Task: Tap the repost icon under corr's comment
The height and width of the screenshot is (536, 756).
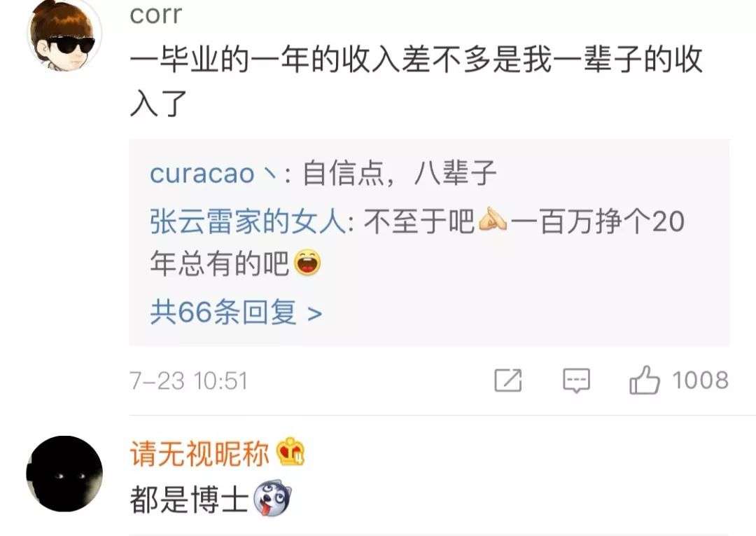Action: tap(508, 380)
